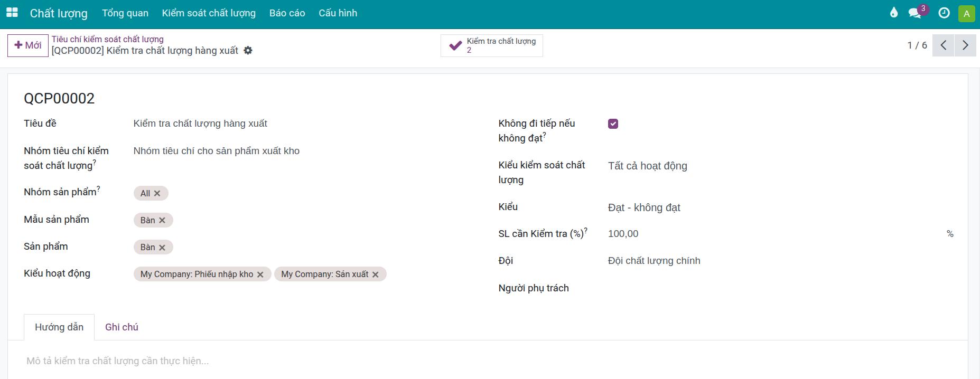Open the Kiểm soát chất lượng menu
The width and height of the screenshot is (980, 379).
[209, 13]
